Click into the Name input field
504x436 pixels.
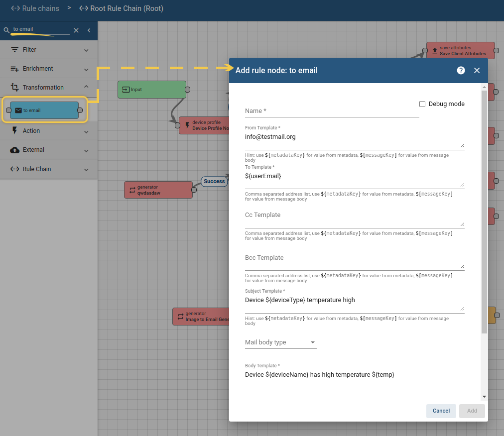click(332, 111)
